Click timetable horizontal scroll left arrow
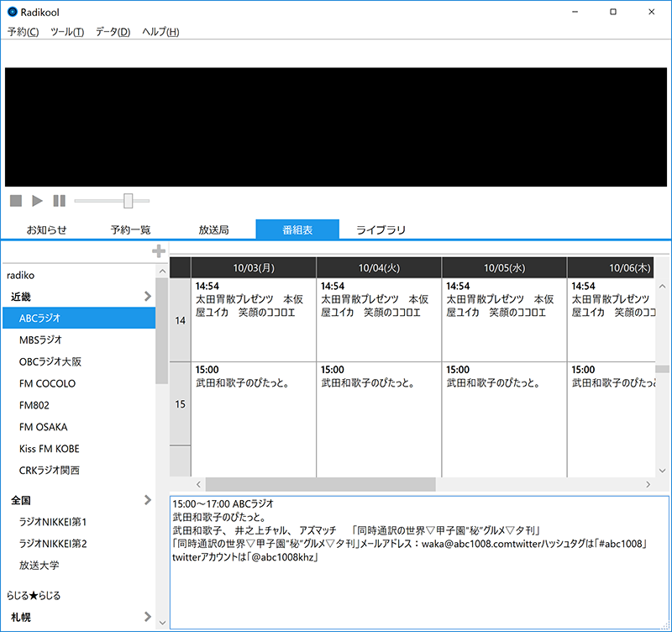The width and height of the screenshot is (672, 632). [x=198, y=484]
